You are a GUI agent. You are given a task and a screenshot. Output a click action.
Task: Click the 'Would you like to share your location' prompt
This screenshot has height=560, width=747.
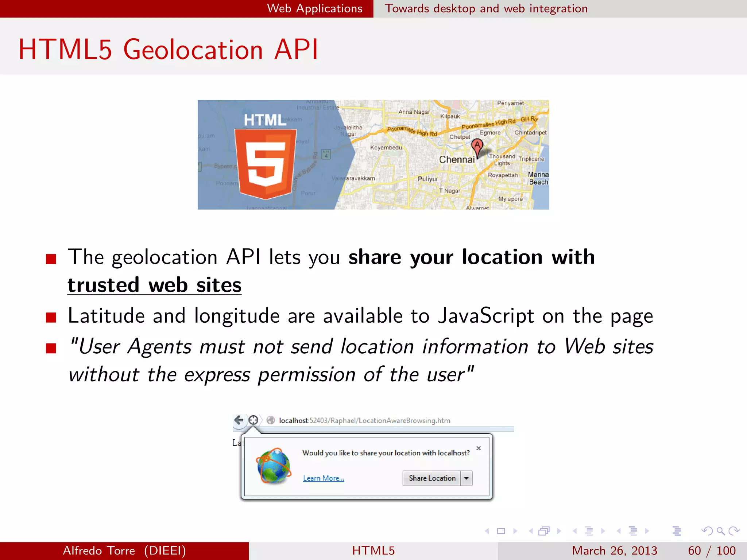coord(386,453)
